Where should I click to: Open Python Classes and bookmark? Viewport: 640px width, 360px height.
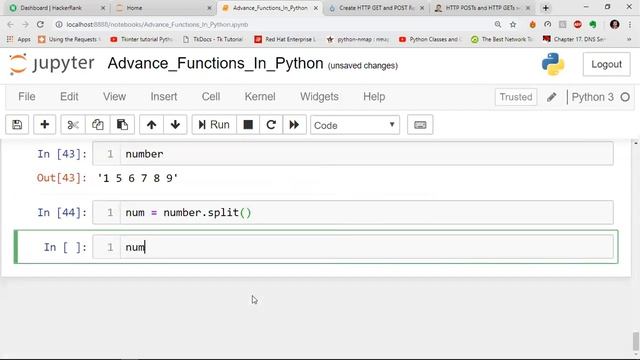(431, 39)
